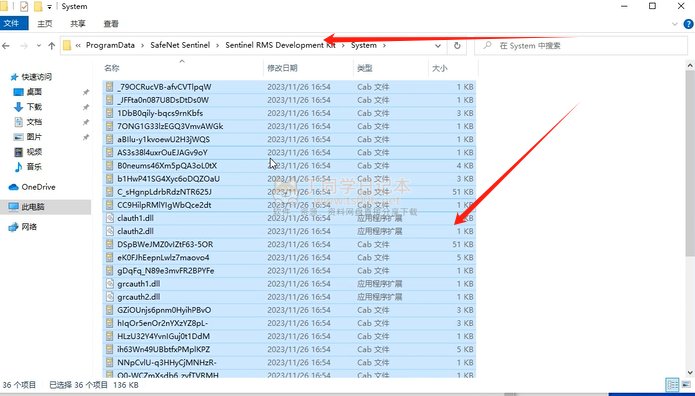
Task: Select the clauth1.dll file icon
Action: coord(110,218)
